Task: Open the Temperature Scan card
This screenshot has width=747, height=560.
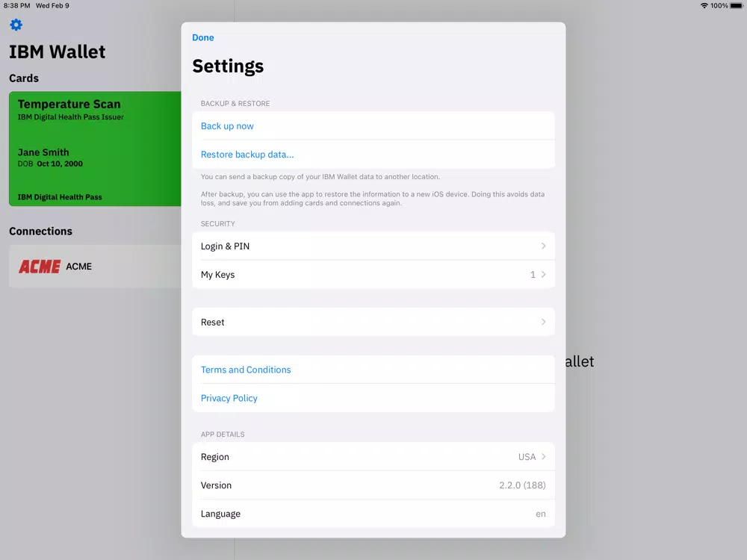Action: [x=95, y=149]
